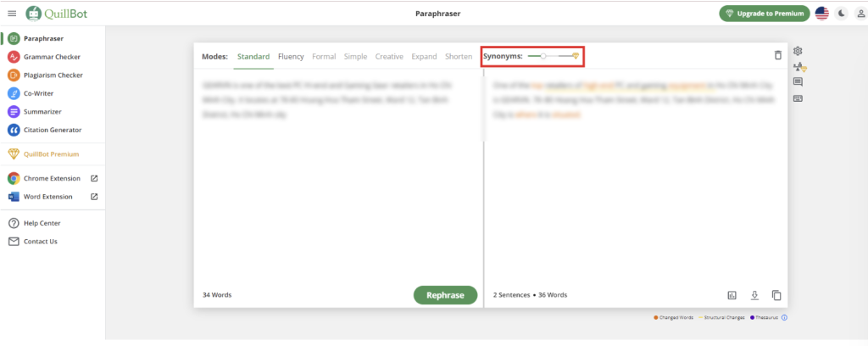This screenshot has height=346, width=868.
Task: Click into the paraphrased output text
Action: click(636, 100)
